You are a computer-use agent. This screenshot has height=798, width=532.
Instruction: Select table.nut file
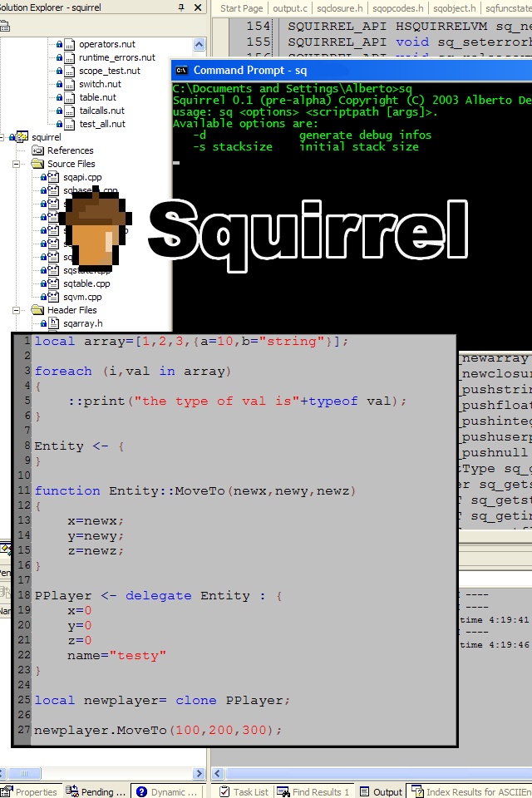[x=97, y=97]
